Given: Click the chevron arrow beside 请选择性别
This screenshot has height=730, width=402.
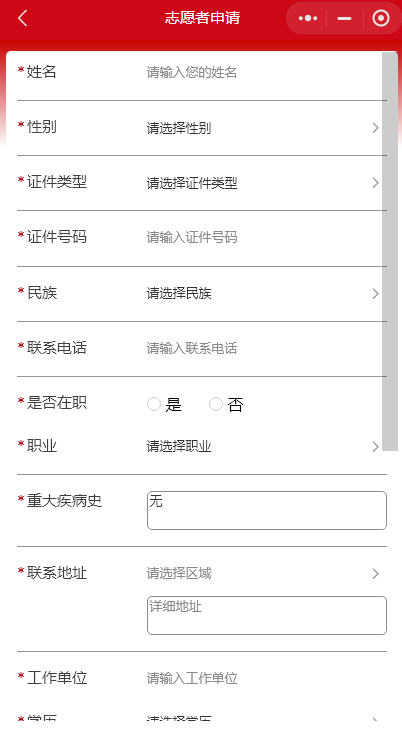Looking at the screenshot, I should coord(375,128).
